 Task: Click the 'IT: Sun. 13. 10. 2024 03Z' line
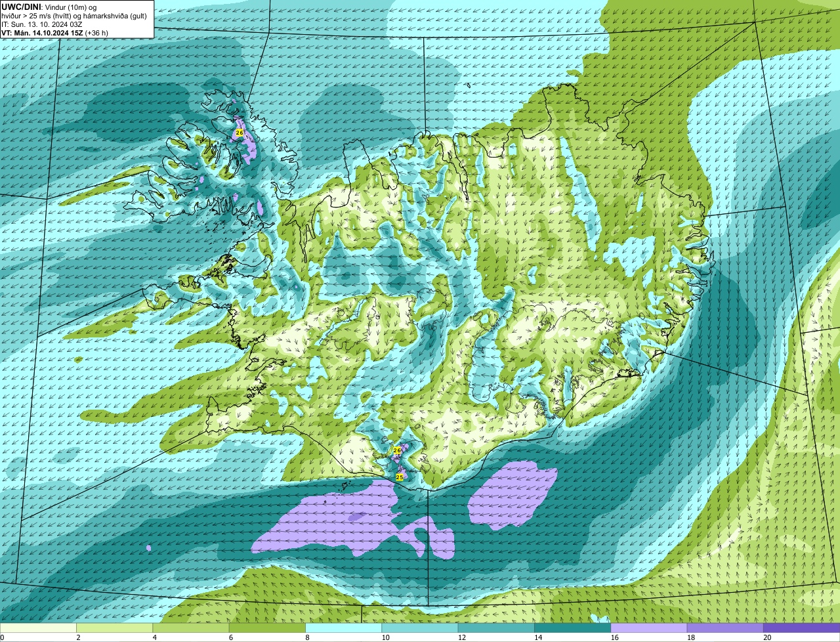point(42,24)
